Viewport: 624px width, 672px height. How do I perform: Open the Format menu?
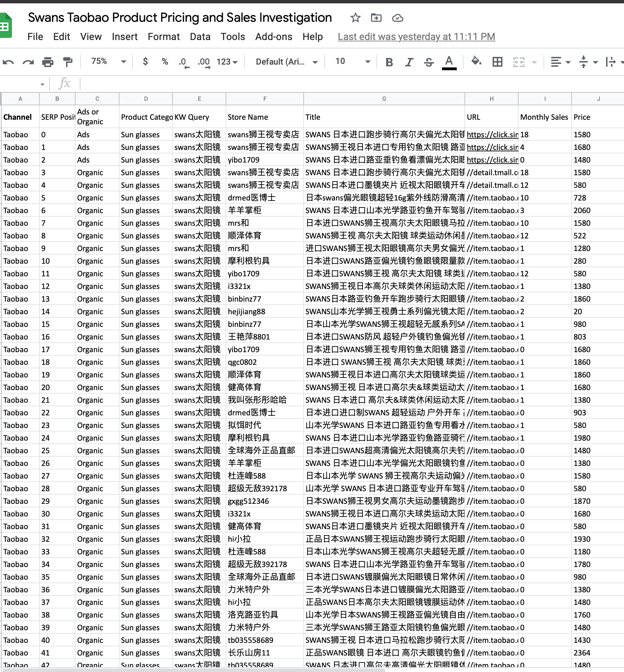pyautogui.click(x=164, y=37)
